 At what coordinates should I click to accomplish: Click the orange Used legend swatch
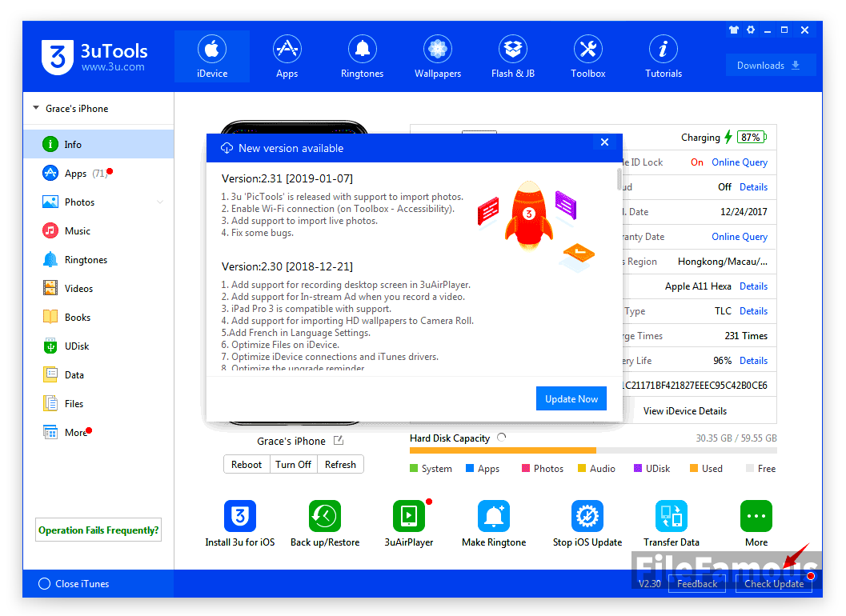pyautogui.click(x=694, y=468)
